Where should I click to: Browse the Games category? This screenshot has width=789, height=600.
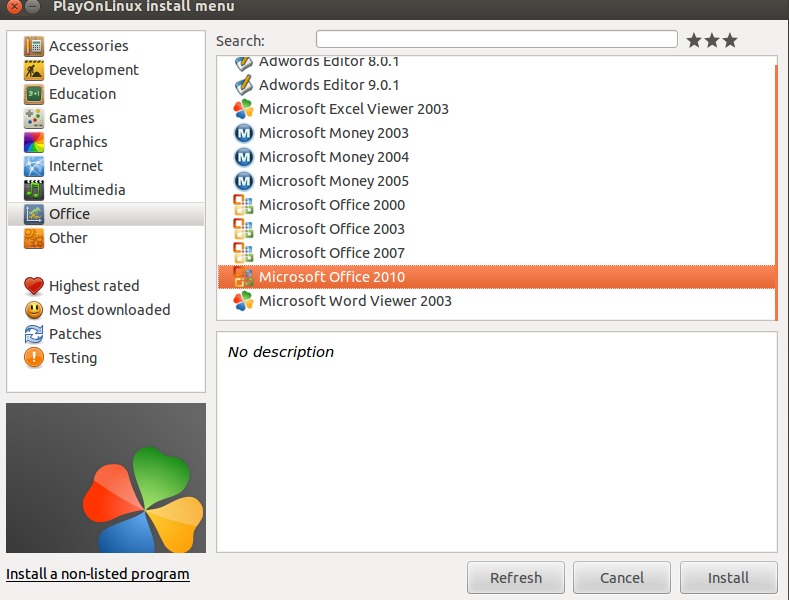point(72,118)
